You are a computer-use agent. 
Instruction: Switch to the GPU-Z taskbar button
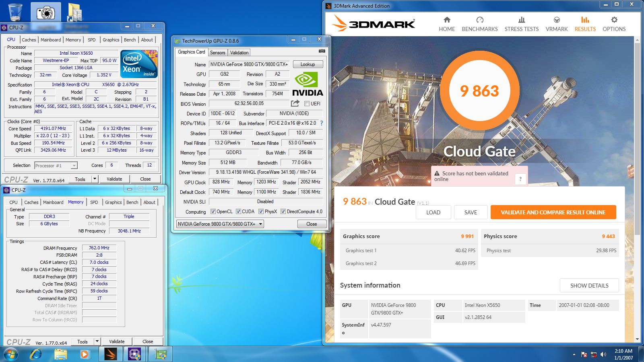[x=161, y=354]
